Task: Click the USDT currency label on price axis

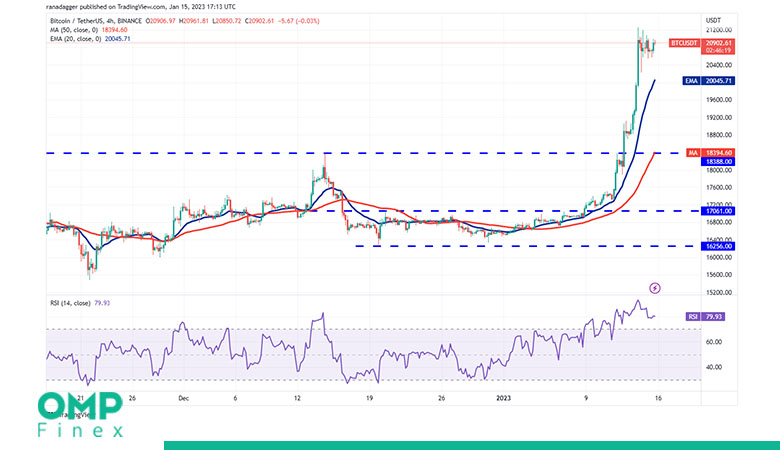Action: click(x=713, y=20)
